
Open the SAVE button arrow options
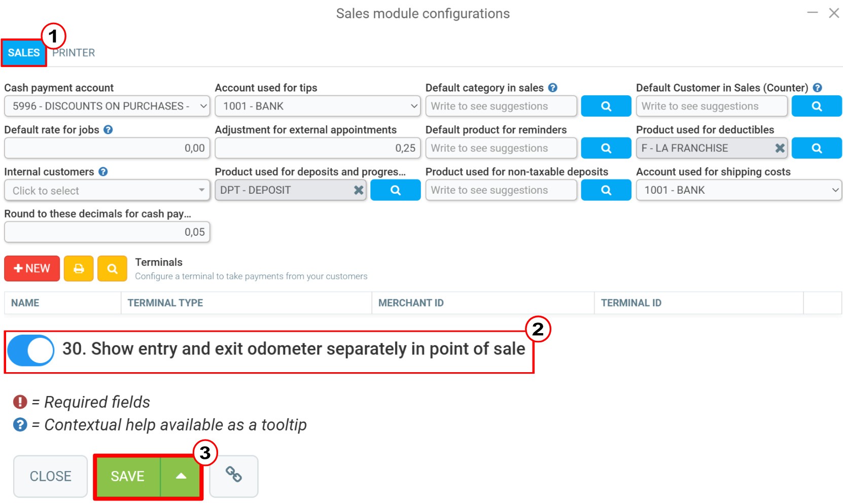click(181, 476)
